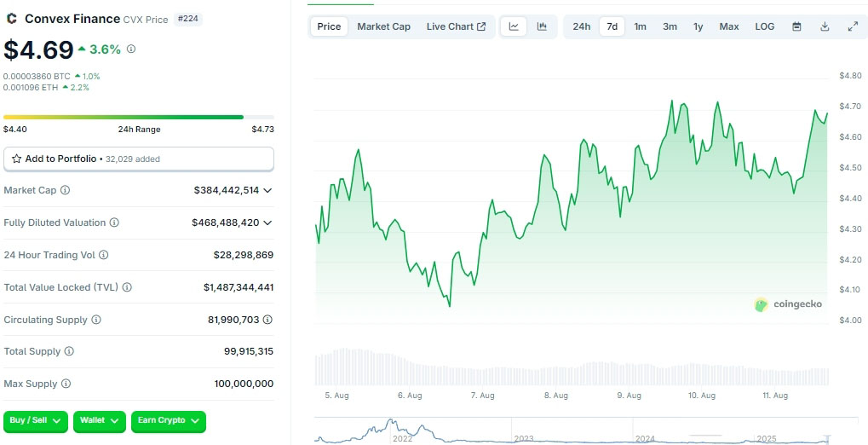Download chart data icon
The image size is (868, 445).
[825, 26]
